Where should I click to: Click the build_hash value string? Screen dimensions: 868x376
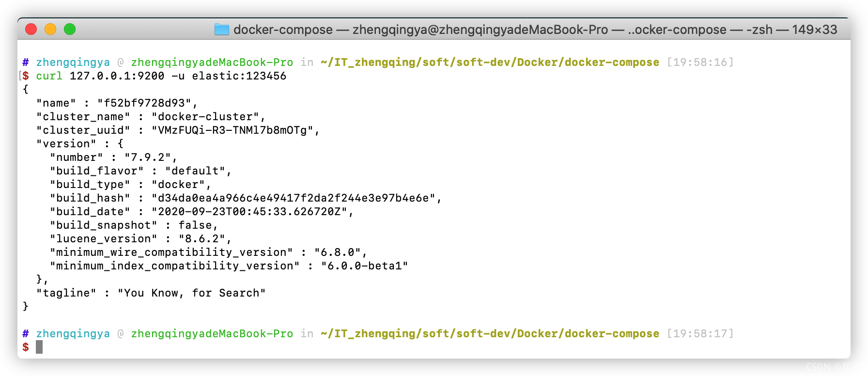coord(294,198)
